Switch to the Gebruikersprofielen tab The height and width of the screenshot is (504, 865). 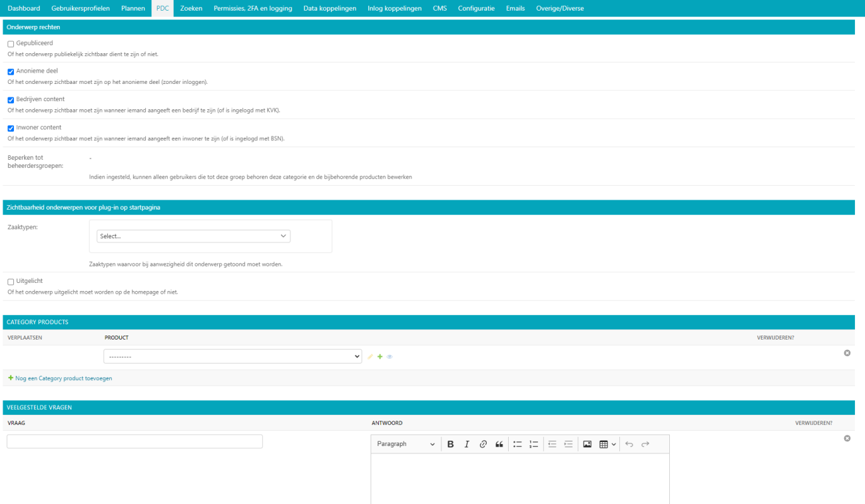pyautogui.click(x=81, y=9)
